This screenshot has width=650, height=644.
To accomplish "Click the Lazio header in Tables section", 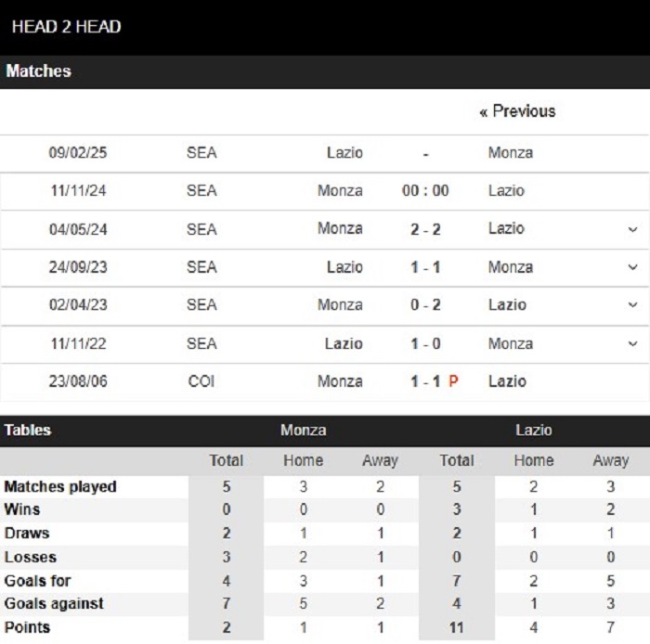I will tap(534, 431).
